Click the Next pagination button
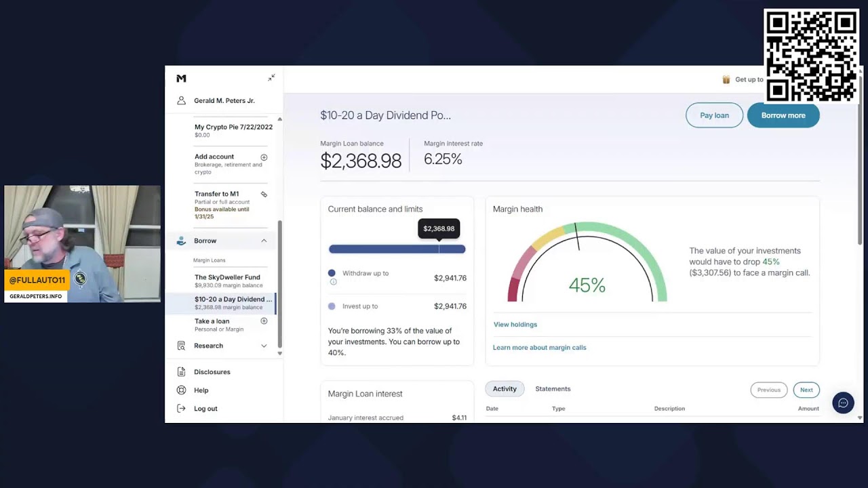The width and height of the screenshot is (868, 488). pos(806,390)
